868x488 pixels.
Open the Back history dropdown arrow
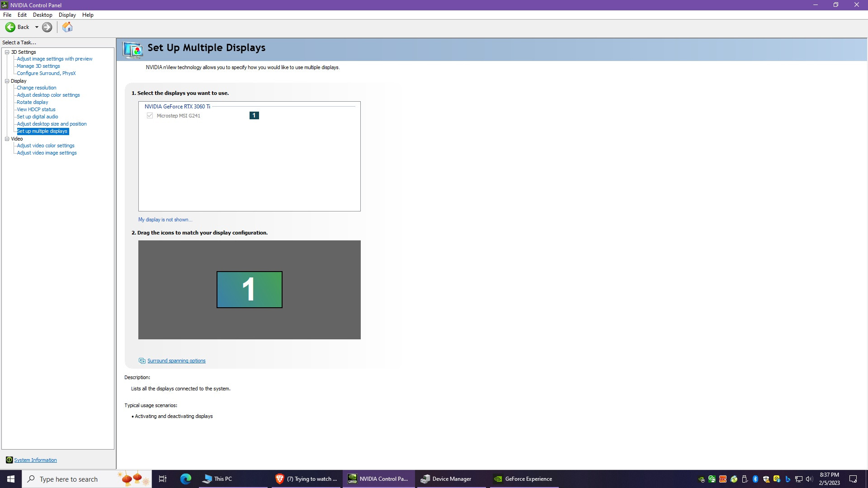tap(37, 27)
